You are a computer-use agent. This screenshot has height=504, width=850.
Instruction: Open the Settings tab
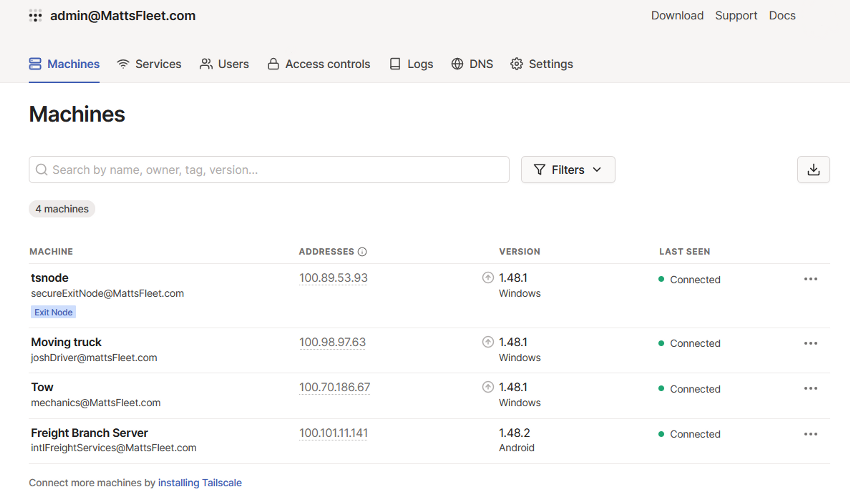click(x=541, y=64)
